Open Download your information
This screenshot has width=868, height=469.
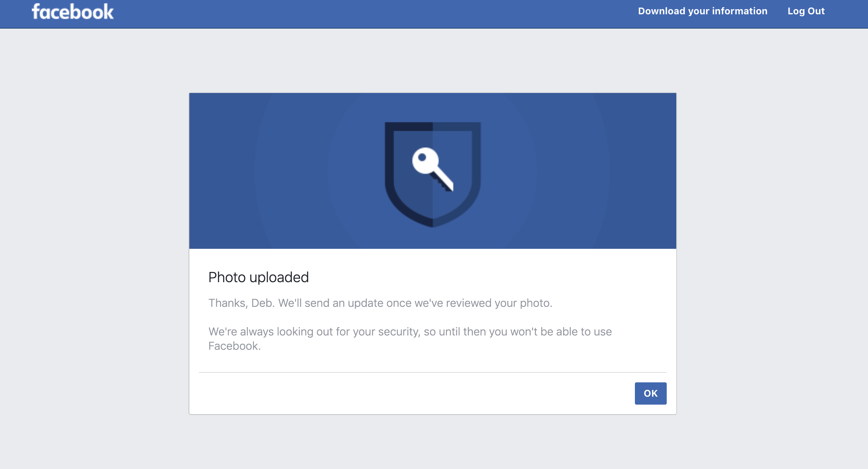[703, 11]
